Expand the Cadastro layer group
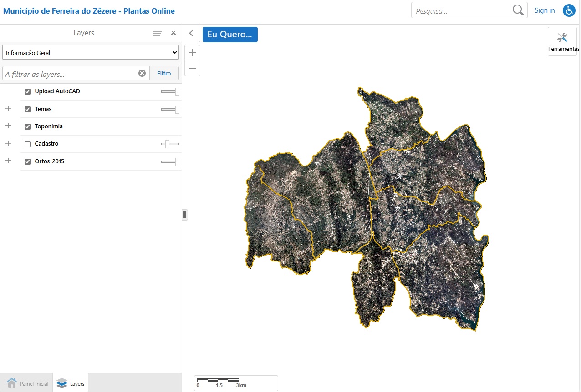581x392 pixels. click(8, 143)
